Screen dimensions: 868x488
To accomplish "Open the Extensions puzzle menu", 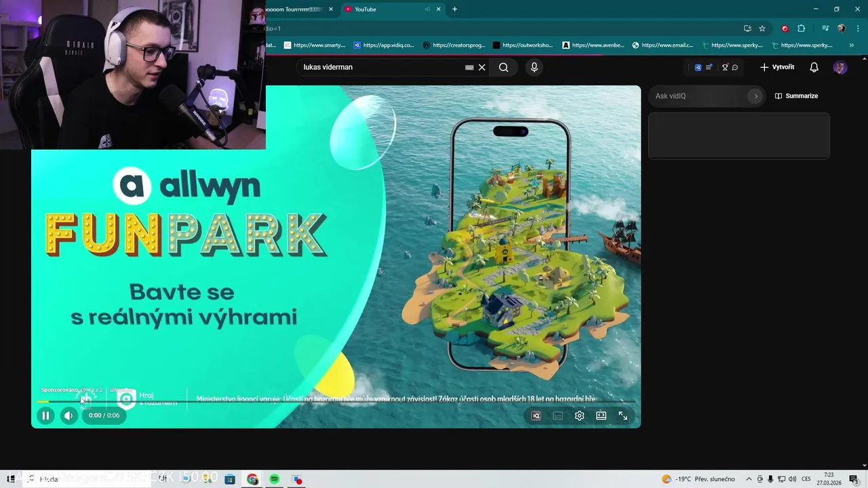I will pyautogui.click(x=801, y=28).
